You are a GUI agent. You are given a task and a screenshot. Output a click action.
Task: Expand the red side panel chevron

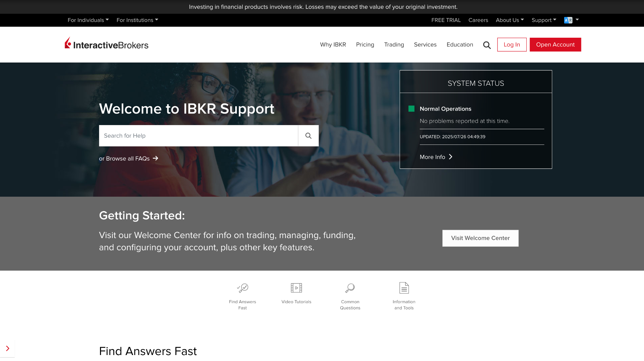point(8,348)
